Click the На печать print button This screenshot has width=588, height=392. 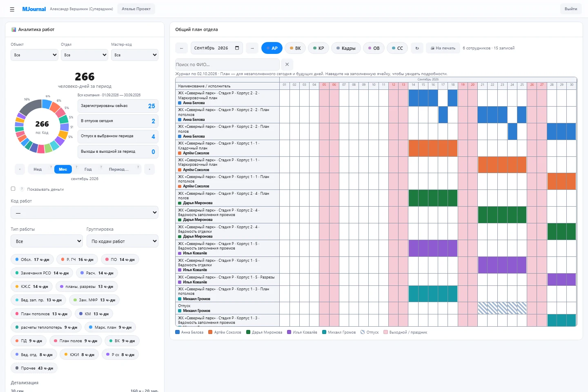(443, 48)
